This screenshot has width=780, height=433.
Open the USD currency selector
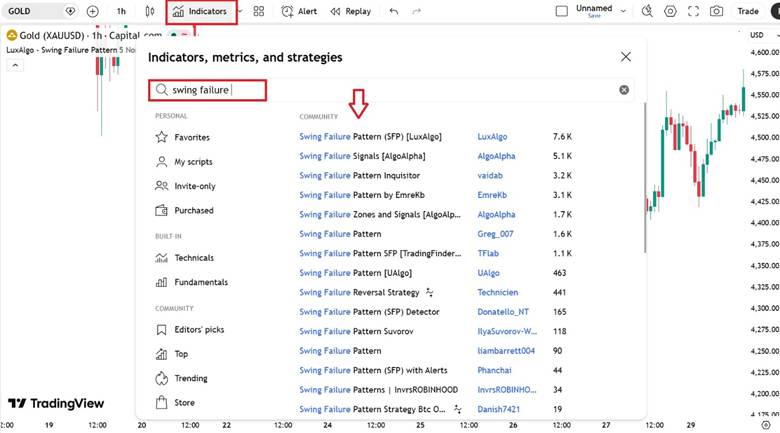(x=763, y=35)
